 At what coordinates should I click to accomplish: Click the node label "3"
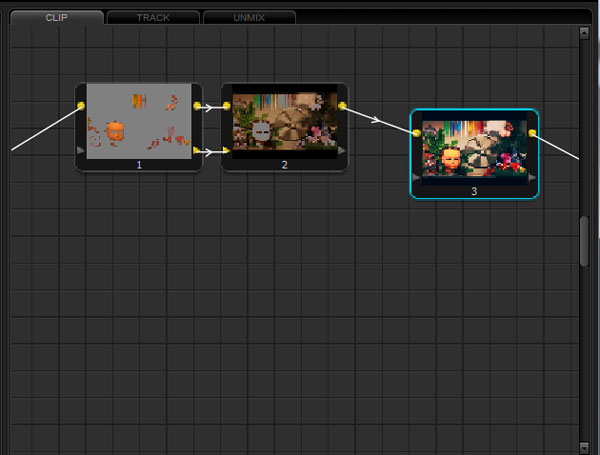point(474,191)
